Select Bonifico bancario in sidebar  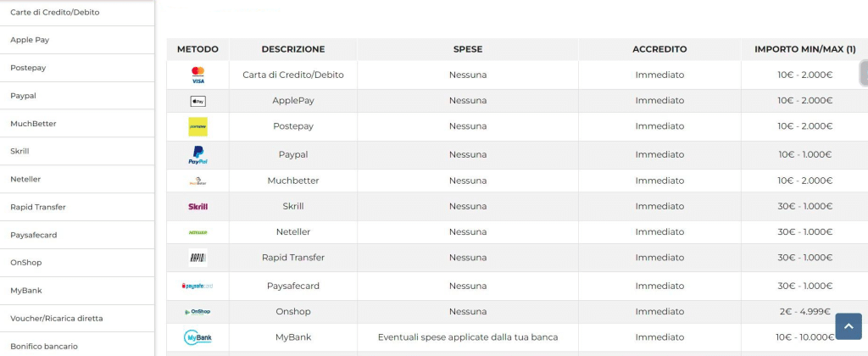point(44,346)
